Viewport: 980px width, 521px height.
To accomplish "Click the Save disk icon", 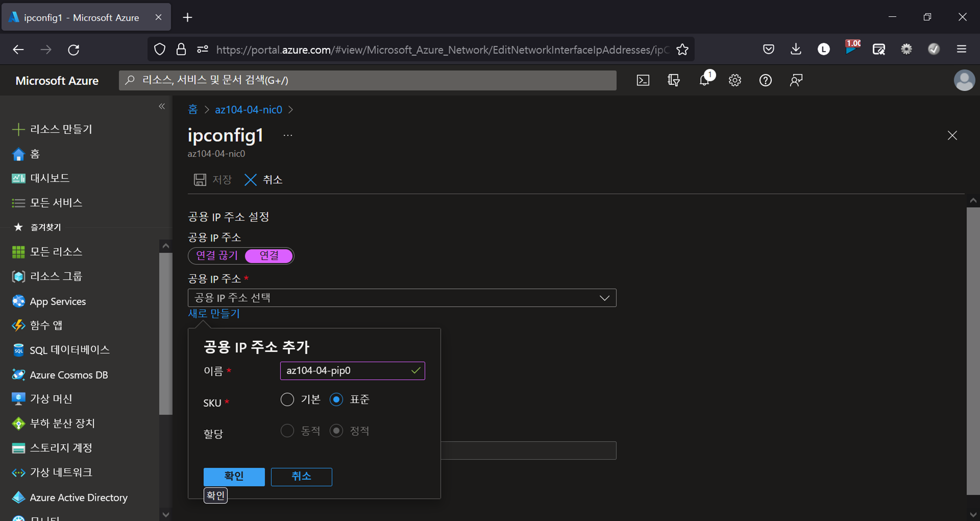I will pos(200,180).
